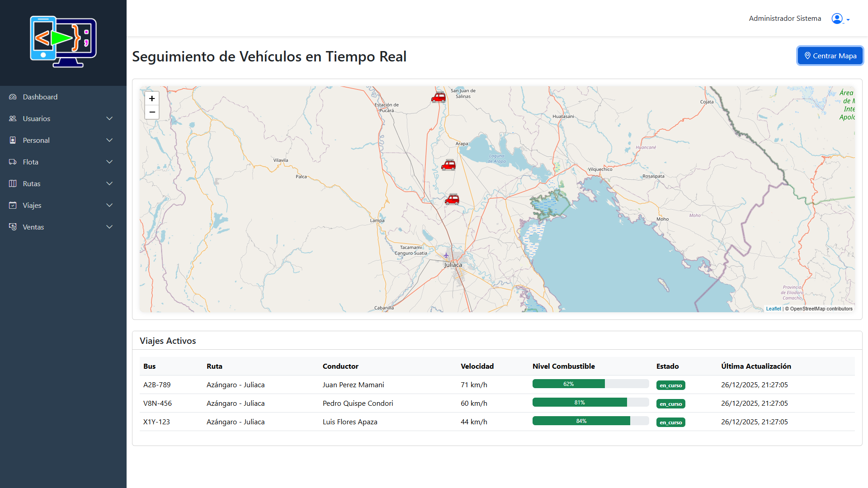Expand the Viajes menu chevron
The image size is (868, 488).
click(x=109, y=206)
